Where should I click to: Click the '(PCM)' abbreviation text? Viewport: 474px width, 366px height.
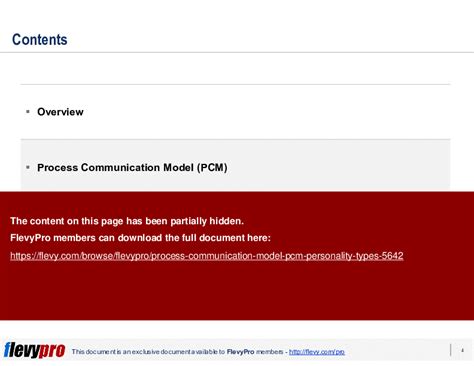[212, 167]
